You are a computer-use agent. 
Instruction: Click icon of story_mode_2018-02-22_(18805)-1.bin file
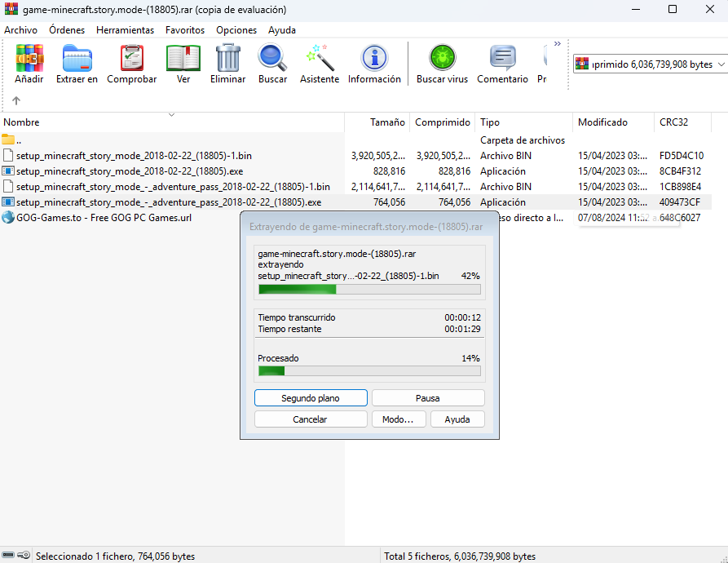click(x=8, y=155)
